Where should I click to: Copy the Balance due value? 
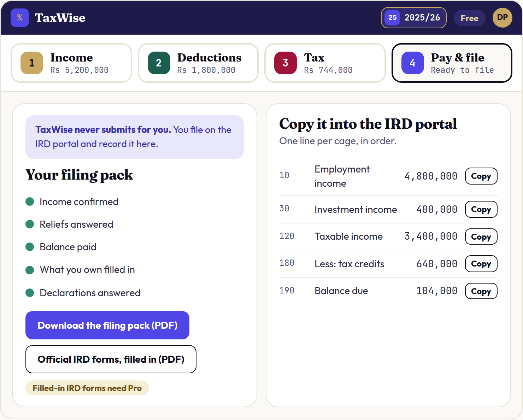(481, 291)
